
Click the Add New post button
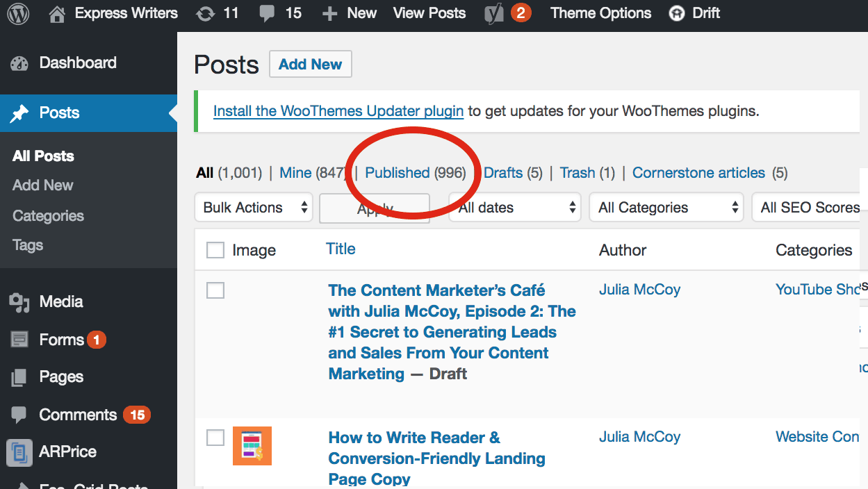pyautogui.click(x=310, y=64)
